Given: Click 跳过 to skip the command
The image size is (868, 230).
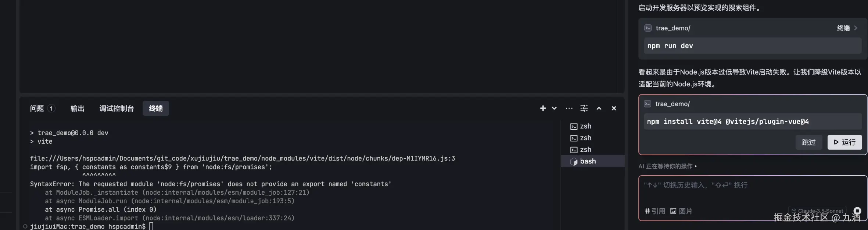Looking at the screenshot, I should 808,142.
